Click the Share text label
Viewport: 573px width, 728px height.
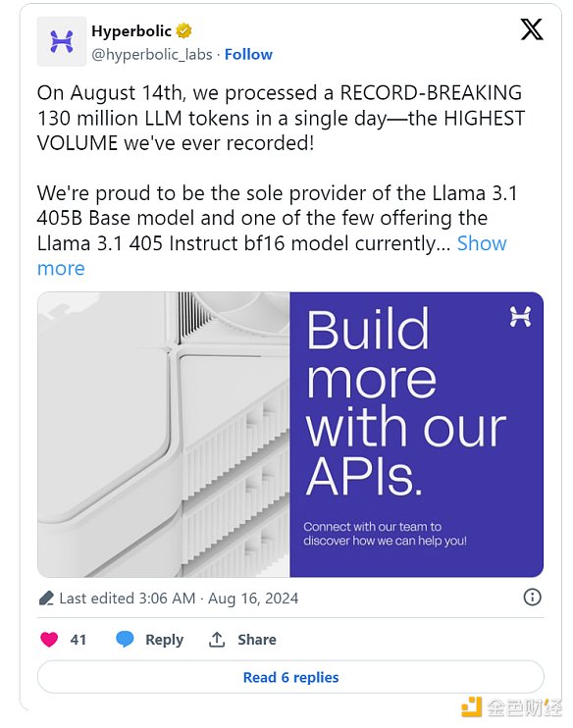[x=257, y=640]
